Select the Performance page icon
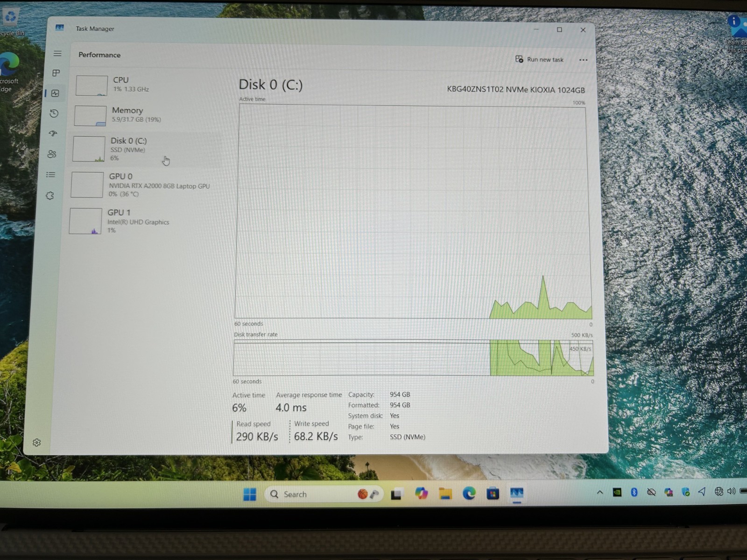The image size is (747, 560). click(55, 93)
